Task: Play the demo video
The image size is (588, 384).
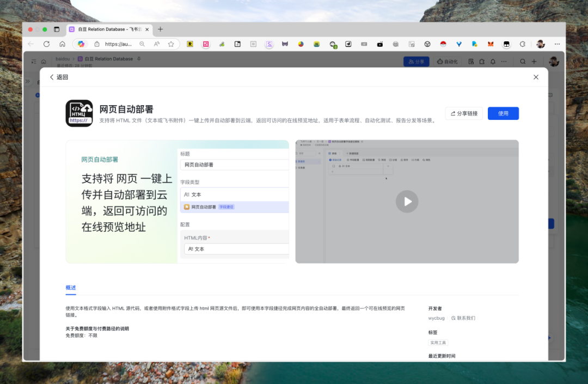Action: click(x=407, y=202)
